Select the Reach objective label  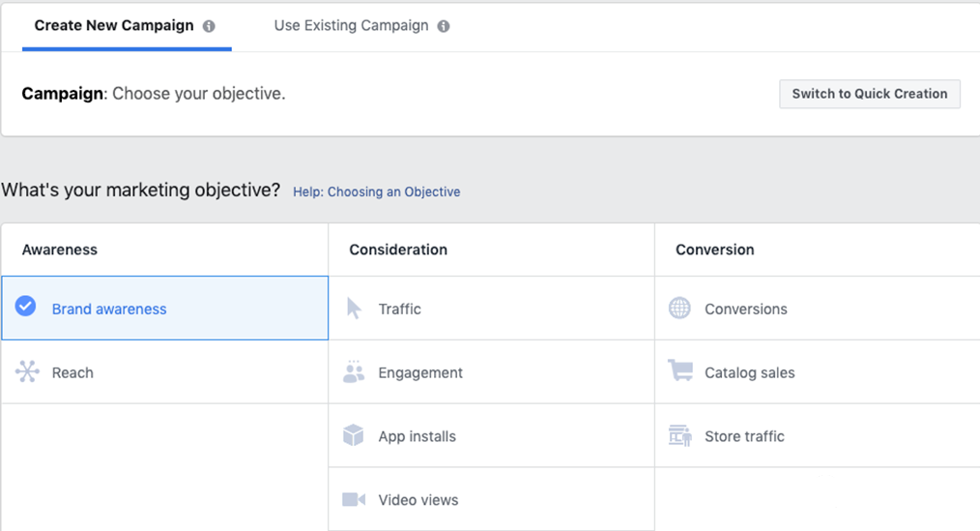coord(72,373)
